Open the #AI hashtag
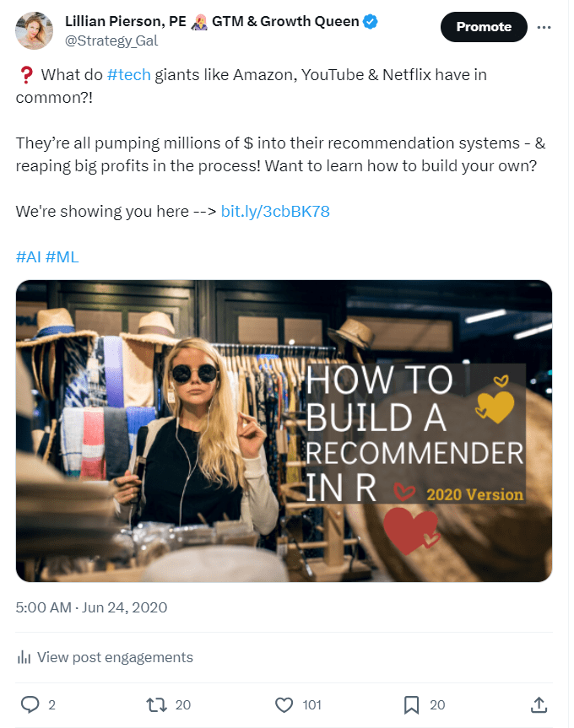574x728 pixels. coord(28,256)
